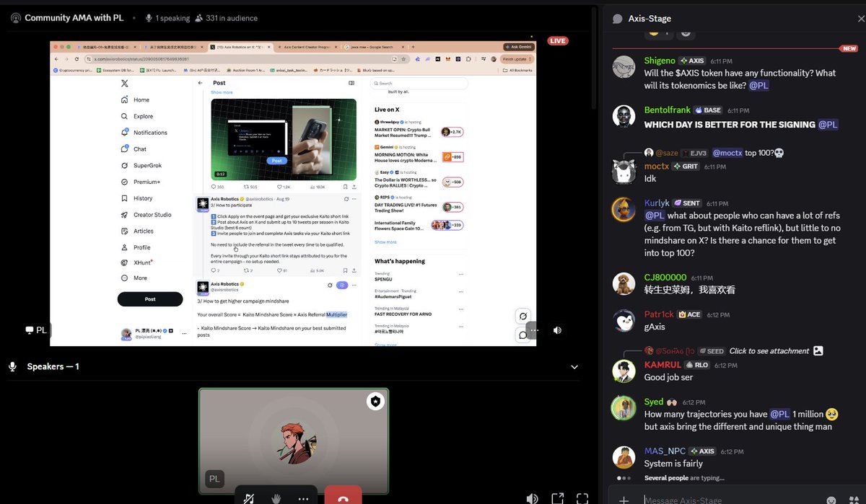Click X search field

(x=419, y=84)
